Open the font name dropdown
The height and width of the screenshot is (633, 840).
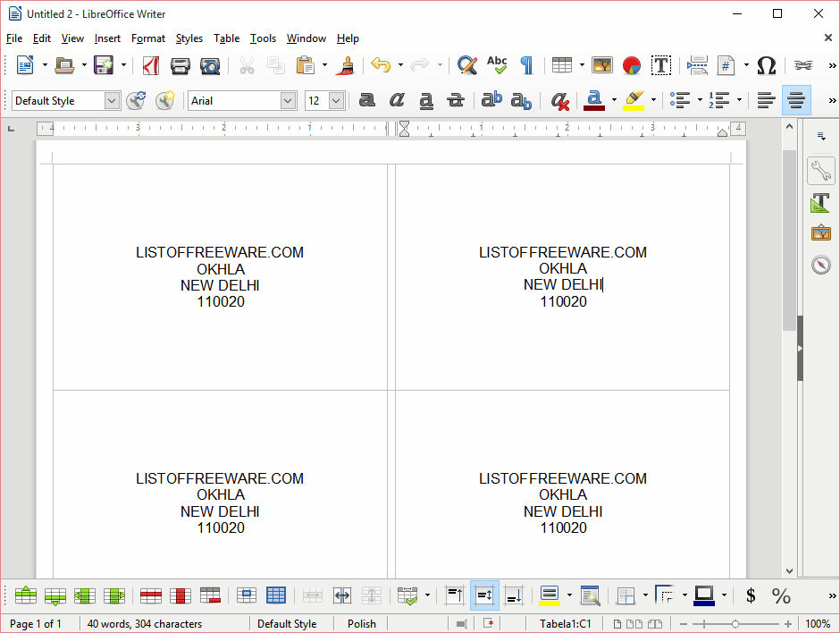click(288, 100)
